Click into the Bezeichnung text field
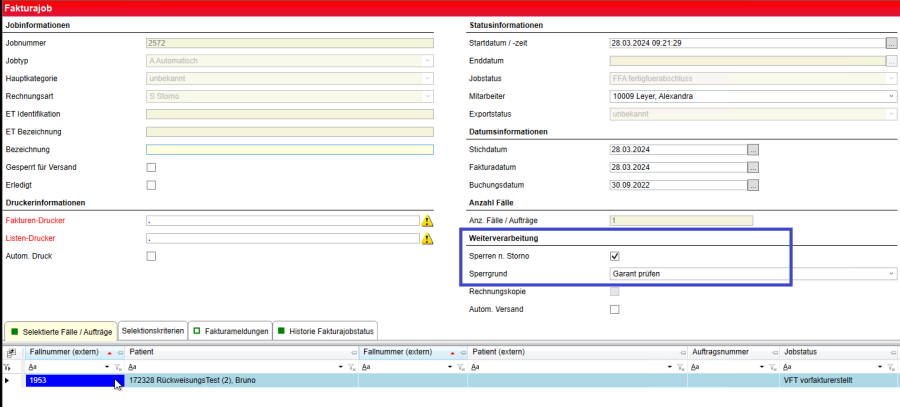This screenshot has width=900, height=407. coord(289,150)
